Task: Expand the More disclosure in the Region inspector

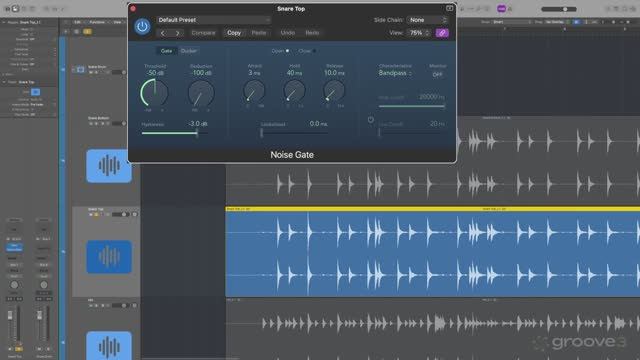Action: click(x=3, y=74)
